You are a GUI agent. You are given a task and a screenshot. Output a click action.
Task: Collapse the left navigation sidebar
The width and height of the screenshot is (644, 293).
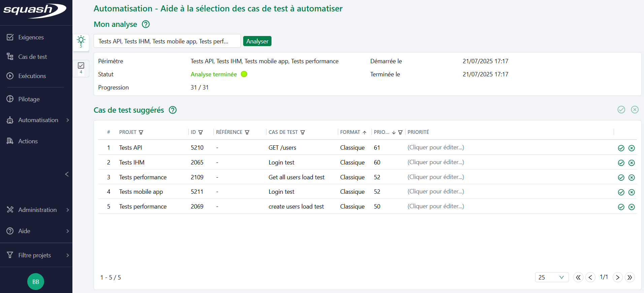(67, 174)
